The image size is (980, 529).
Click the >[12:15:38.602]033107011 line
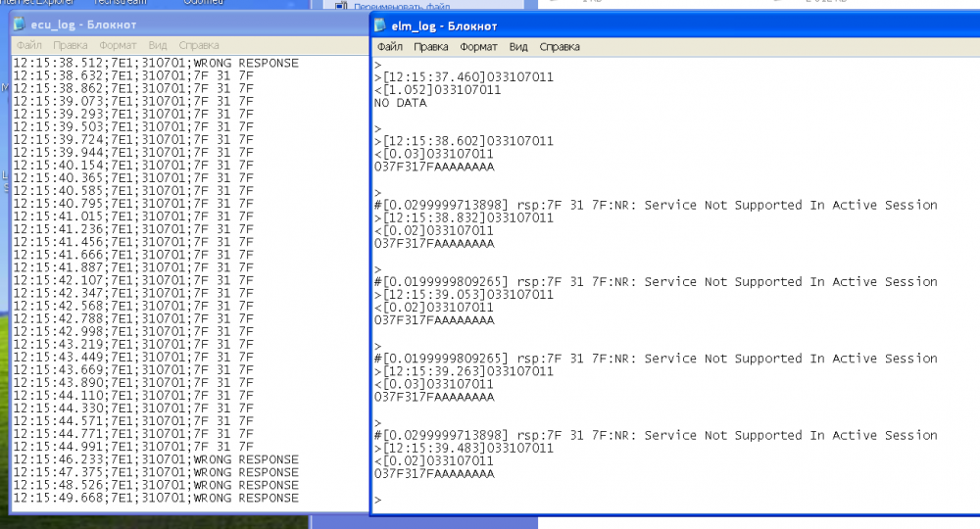click(464, 140)
